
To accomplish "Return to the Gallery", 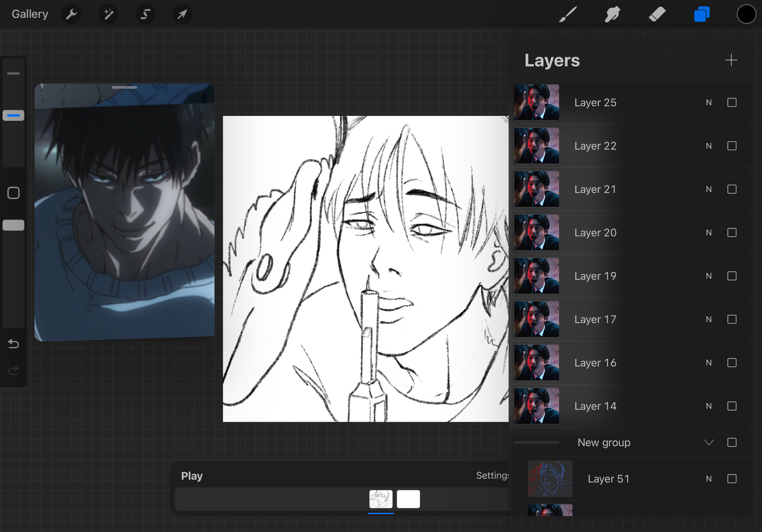I will [30, 14].
